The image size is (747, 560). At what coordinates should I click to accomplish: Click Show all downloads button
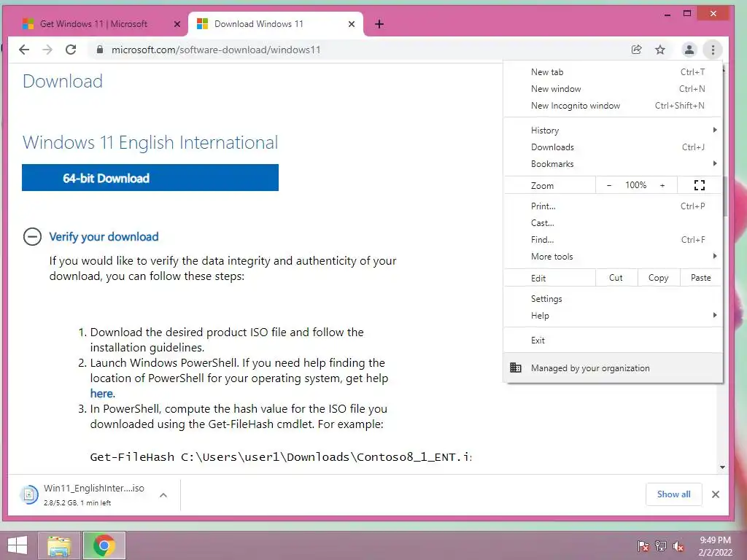tap(673, 494)
